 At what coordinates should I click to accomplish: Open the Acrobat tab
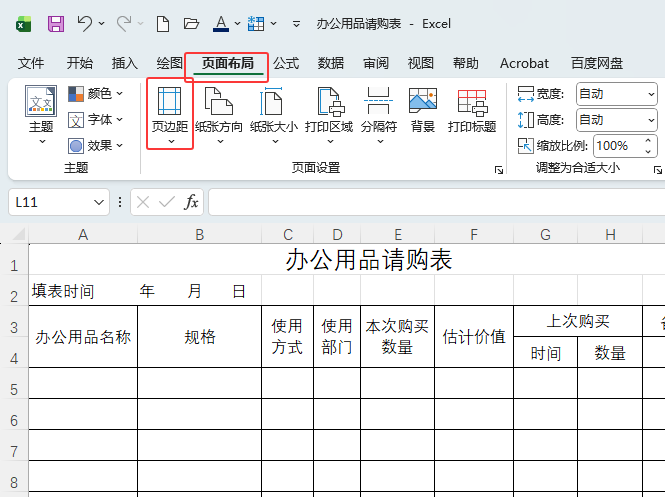coord(524,63)
